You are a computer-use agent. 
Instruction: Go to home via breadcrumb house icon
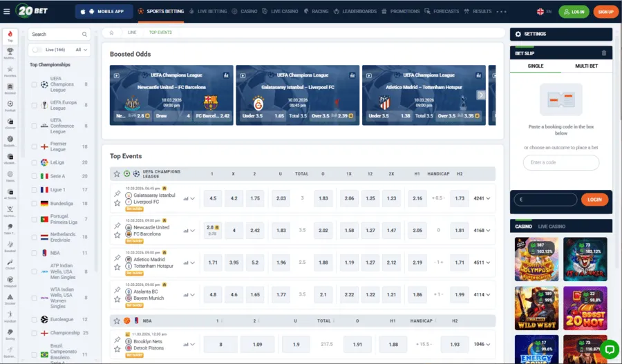point(111,32)
